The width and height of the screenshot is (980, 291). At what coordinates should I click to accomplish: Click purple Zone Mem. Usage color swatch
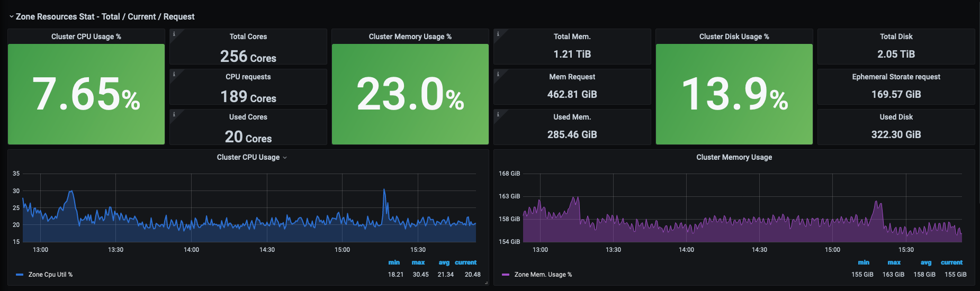coord(506,275)
